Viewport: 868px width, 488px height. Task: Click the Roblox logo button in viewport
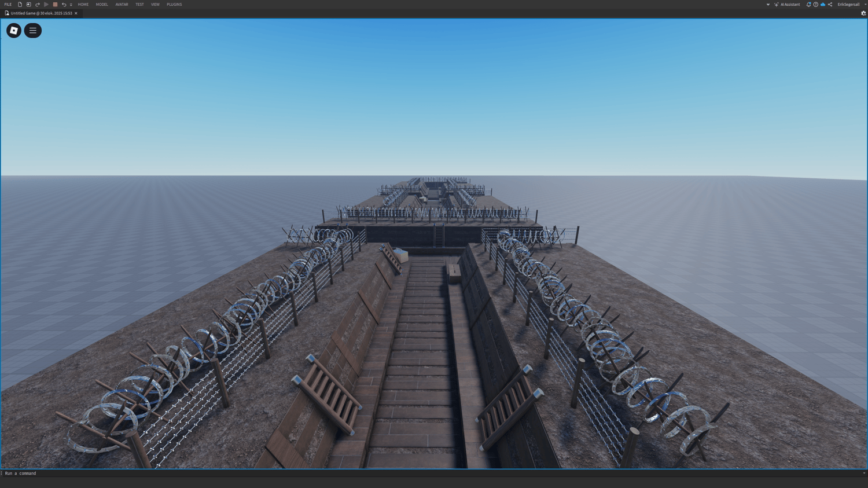coord(14,31)
